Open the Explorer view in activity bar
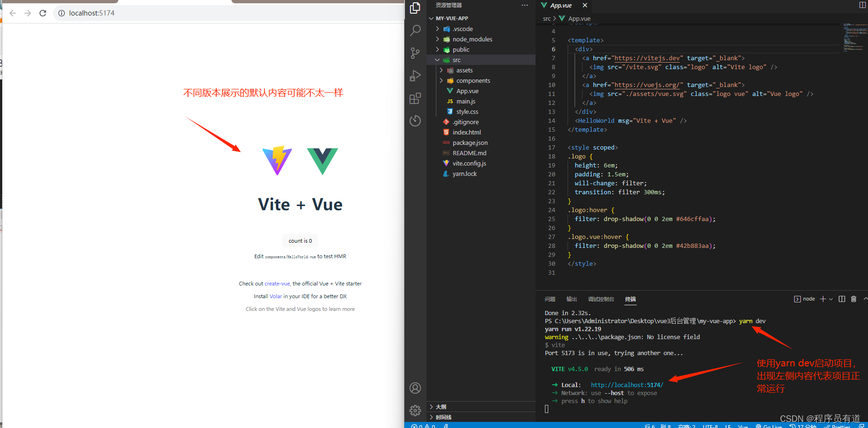Screen dimensions: 868x428 pos(415,8)
